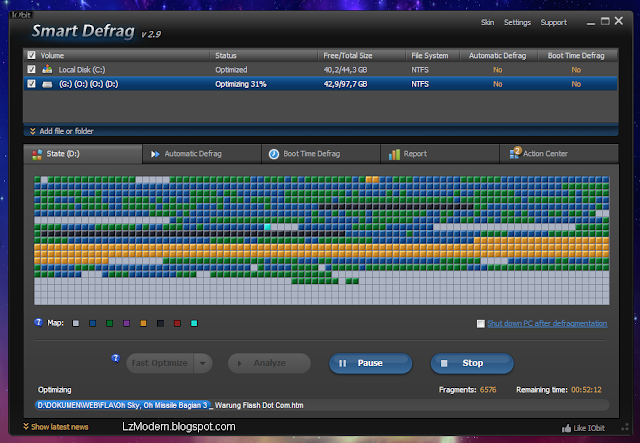The width and height of the screenshot is (640, 443).
Task: Click the Fragments value 6576
Action: point(488,390)
